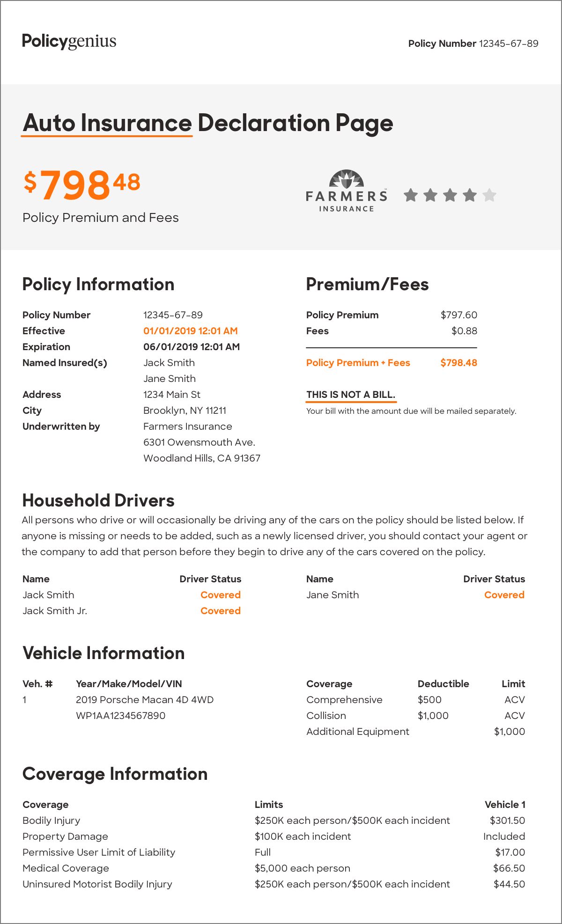
Task: Select the first rating star
Action: click(411, 195)
